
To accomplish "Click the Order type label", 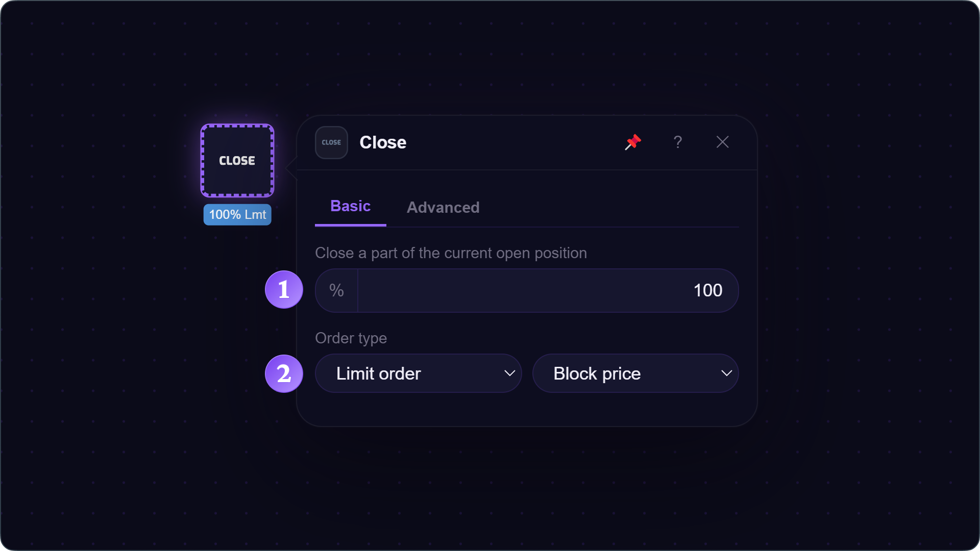I will click(x=351, y=338).
